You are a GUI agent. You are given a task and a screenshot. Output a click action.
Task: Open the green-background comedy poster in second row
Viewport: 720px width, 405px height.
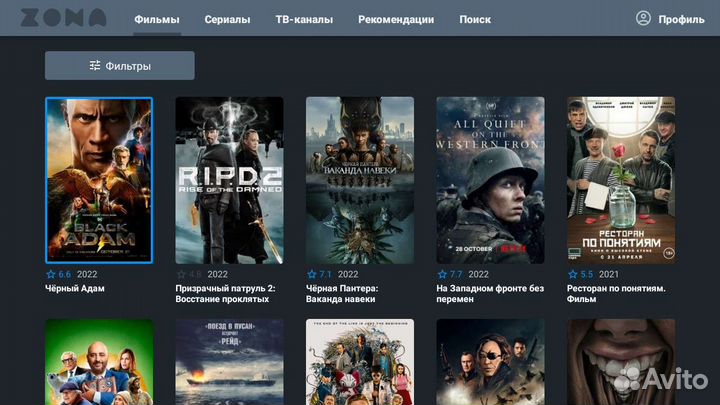point(99,362)
